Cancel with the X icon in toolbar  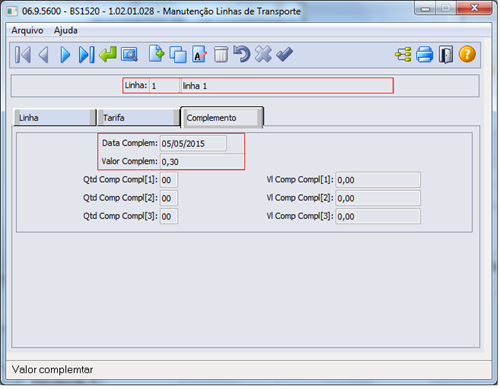pos(263,54)
